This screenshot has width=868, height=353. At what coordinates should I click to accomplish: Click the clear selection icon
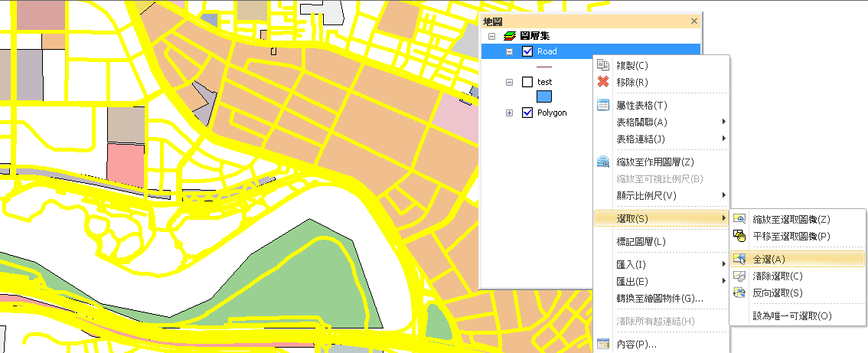(x=739, y=276)
